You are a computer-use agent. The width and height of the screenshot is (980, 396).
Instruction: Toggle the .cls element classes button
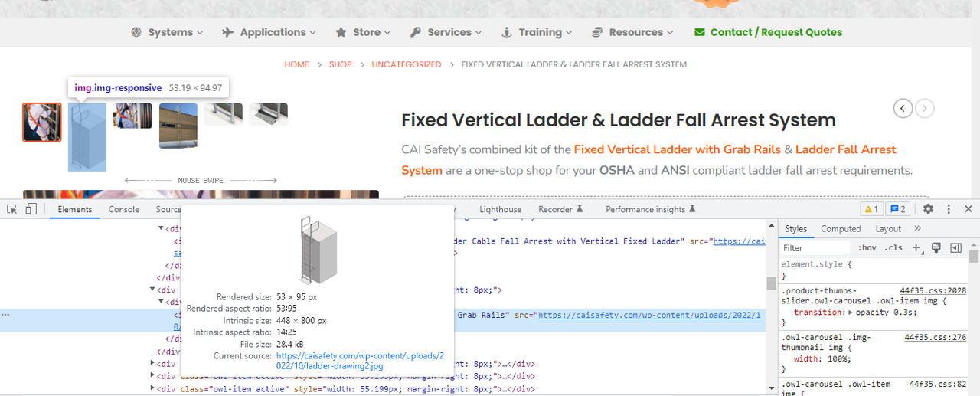(893, 247)
